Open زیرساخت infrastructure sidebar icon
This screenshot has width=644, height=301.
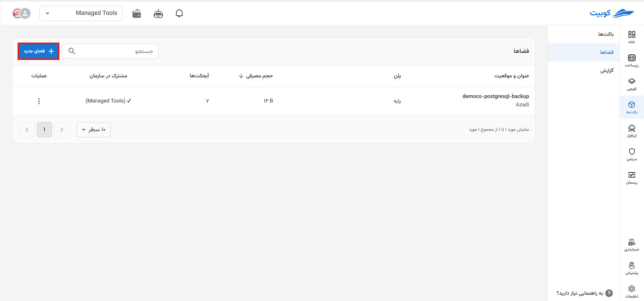coord(632,61)
